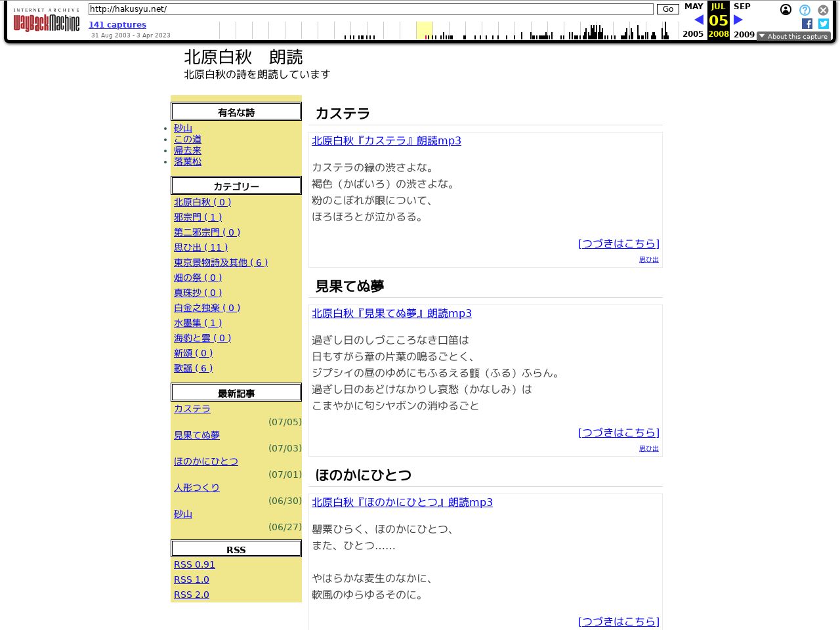Go to the previous capture arrow
This screenshot has height=630, width=840.
coord(698,20)
